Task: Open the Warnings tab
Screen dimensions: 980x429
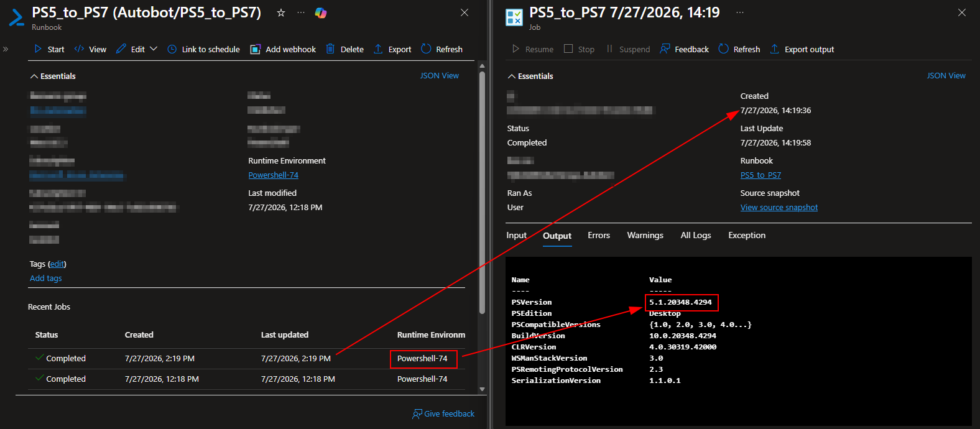Action: 645,235
